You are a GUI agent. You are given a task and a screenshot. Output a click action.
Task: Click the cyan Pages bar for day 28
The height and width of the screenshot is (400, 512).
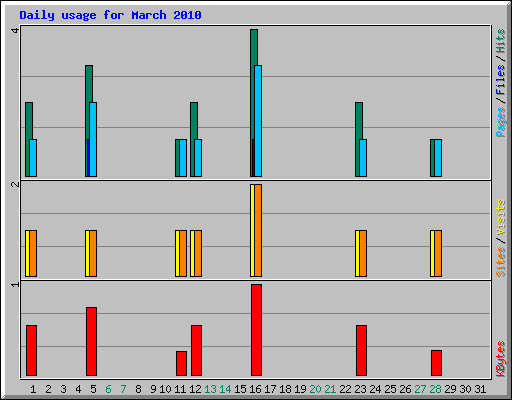coord(438,158)
